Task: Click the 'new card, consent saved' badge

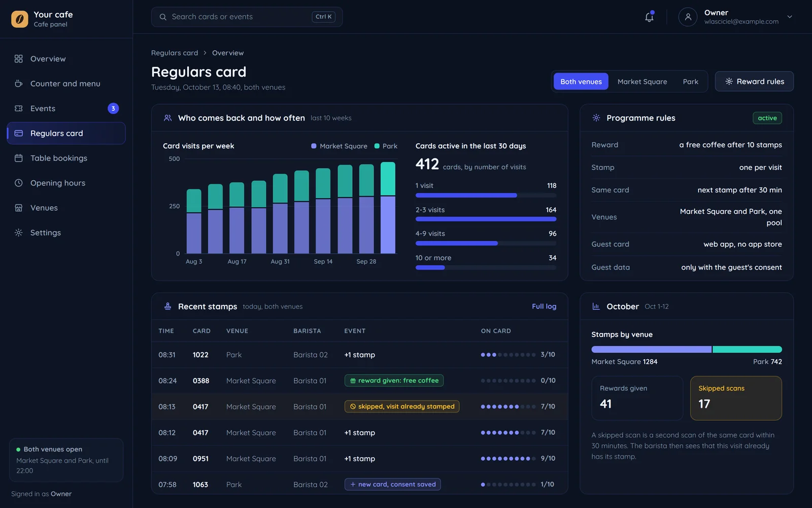Action: (392, 484)
